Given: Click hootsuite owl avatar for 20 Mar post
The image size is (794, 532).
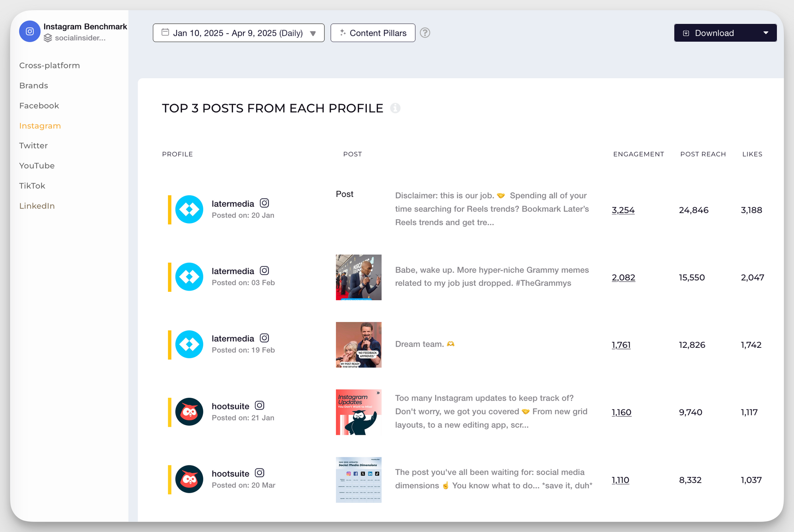Looking at the screenshot, I should point(189,479).
